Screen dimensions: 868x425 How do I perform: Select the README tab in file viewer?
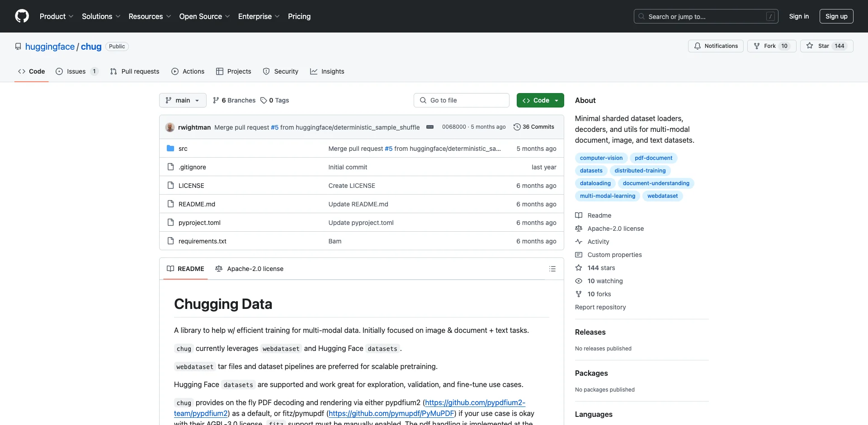(x=185, y=269)
